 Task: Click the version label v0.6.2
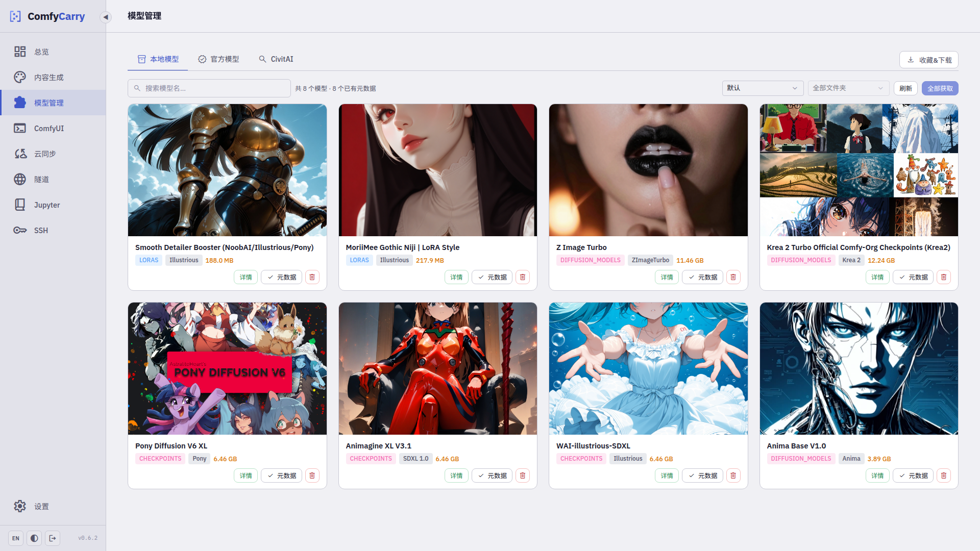pos(88,538)
